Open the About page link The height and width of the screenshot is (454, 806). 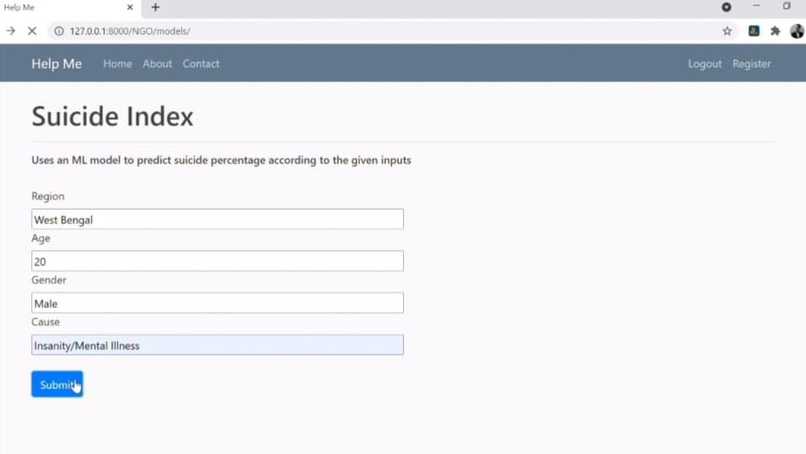pyautogui.click(x=157, y=64)
